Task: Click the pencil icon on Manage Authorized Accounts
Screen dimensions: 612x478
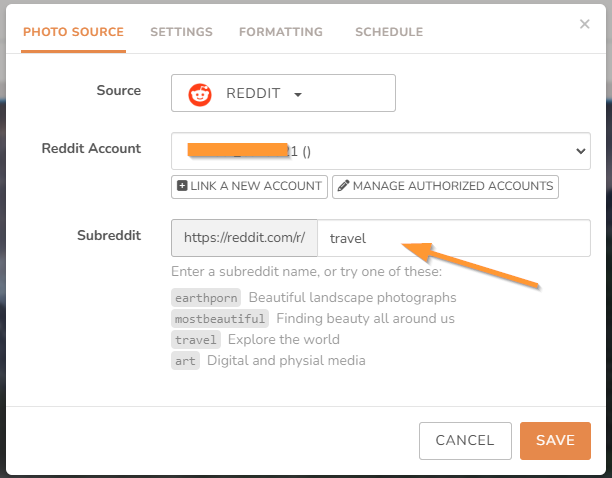Action: (343, 186)
